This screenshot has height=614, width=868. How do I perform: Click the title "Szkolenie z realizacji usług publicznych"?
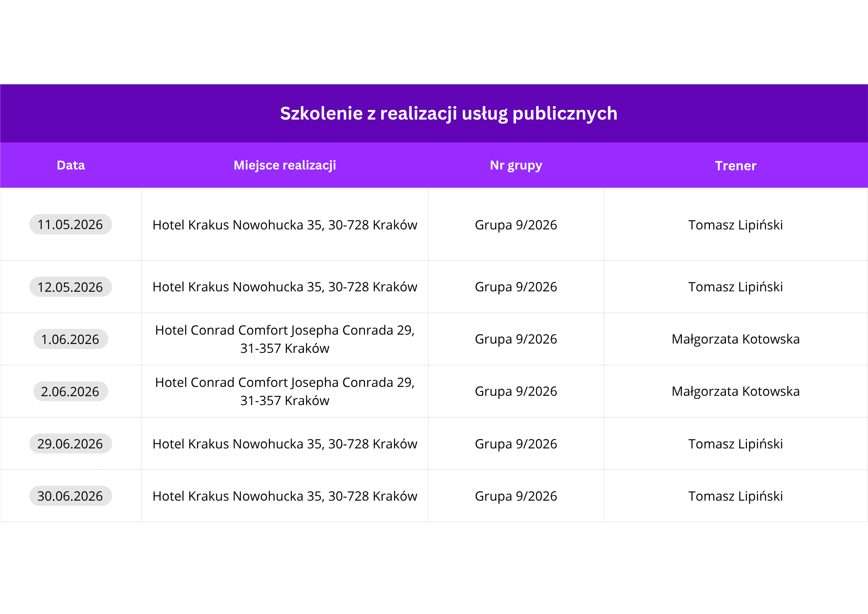point(448,113)
